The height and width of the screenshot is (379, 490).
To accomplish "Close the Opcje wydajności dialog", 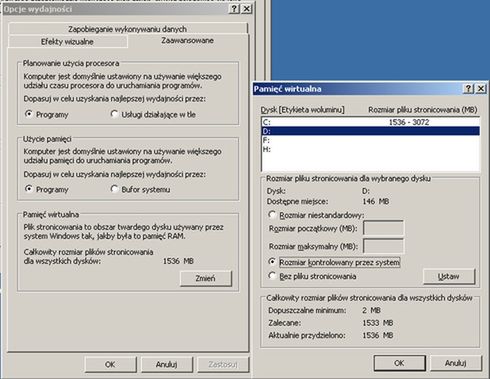I will (246, 9).
